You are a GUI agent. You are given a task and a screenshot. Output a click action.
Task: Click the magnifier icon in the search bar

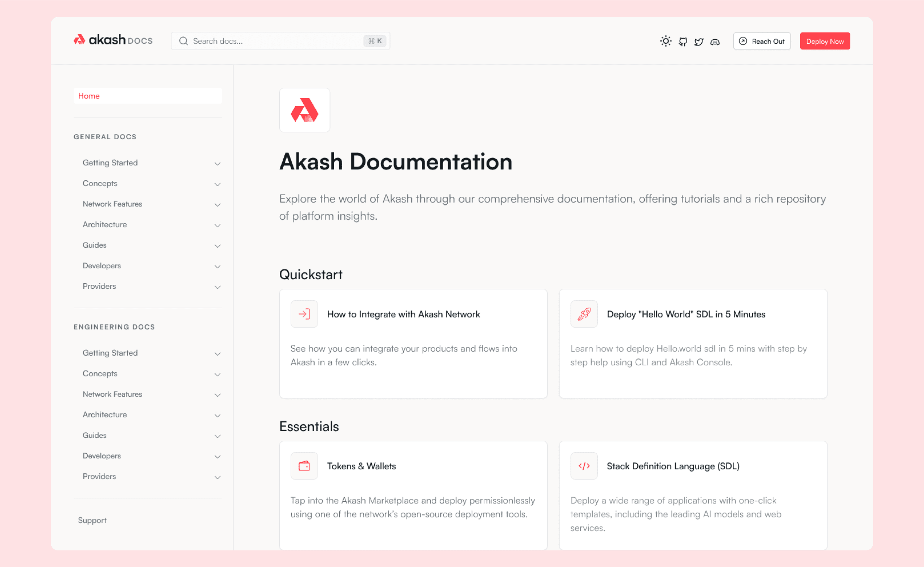pyautogui.click(x=183, y=41)
